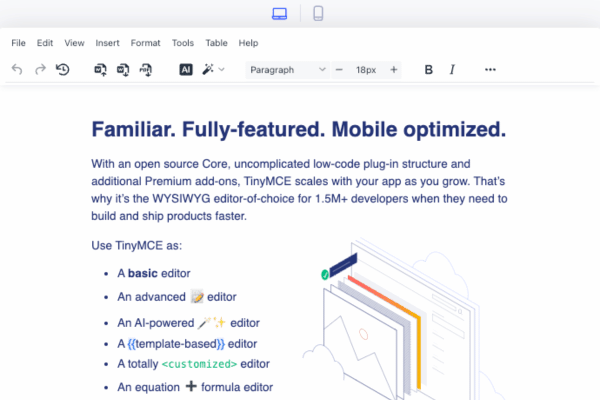This screenshot has height=400, width=600.
Task: Click the '<customized>' code text
Action: (x=199, y=364)
